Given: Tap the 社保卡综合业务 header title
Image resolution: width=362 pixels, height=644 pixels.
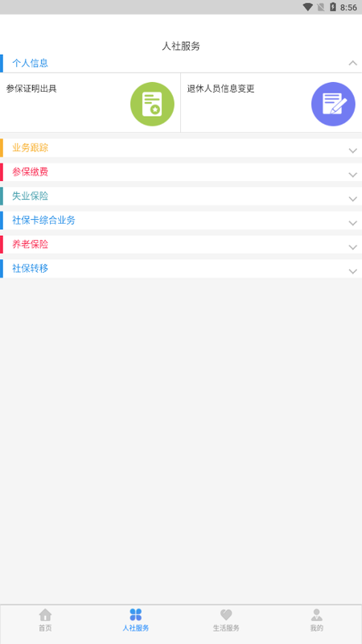Looking at the screenshot, I should coord(43,221).
